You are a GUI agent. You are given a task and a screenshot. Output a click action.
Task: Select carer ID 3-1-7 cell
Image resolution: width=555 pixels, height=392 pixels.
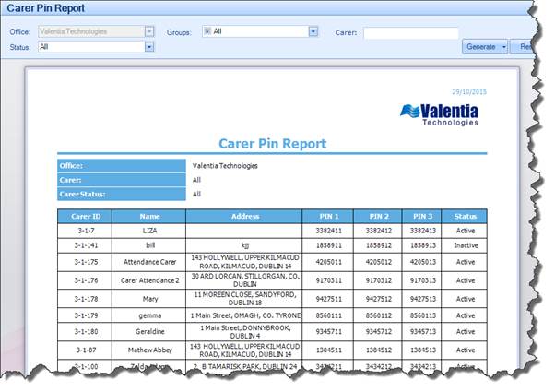click(x=85, y=231)
